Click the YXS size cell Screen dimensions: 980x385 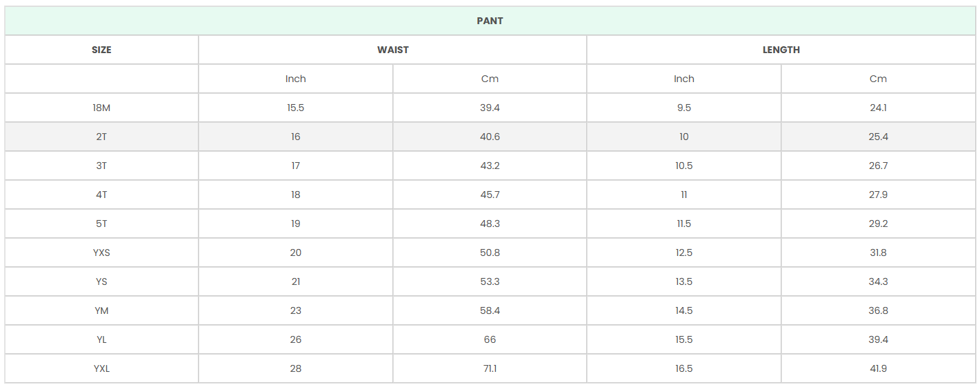101,253
